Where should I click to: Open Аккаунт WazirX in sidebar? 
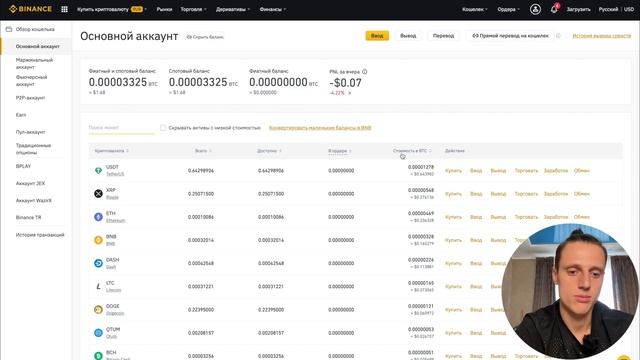click(x=33, y=201)
